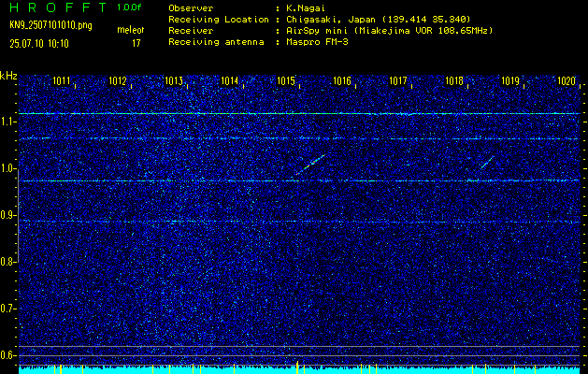Image resolution: width=588 pixels, height=374 pixels.
Task: Click the 0.9 frequency axis label
Action: point(7,215)
